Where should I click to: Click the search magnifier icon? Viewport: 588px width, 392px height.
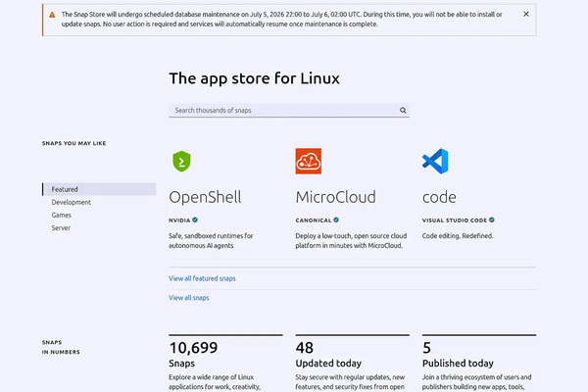pyautogui.click(x=403, y=111)
